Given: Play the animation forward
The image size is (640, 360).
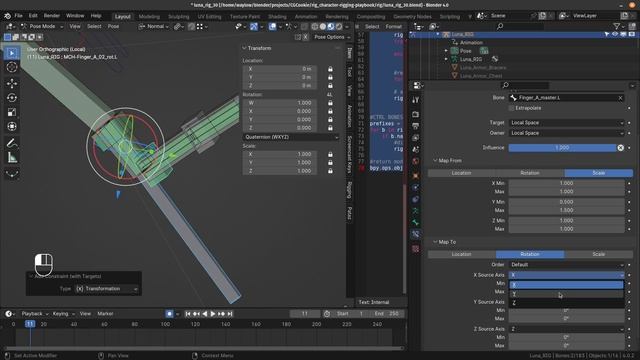Looking at the screenshot, I should click(x=213, y=314).
